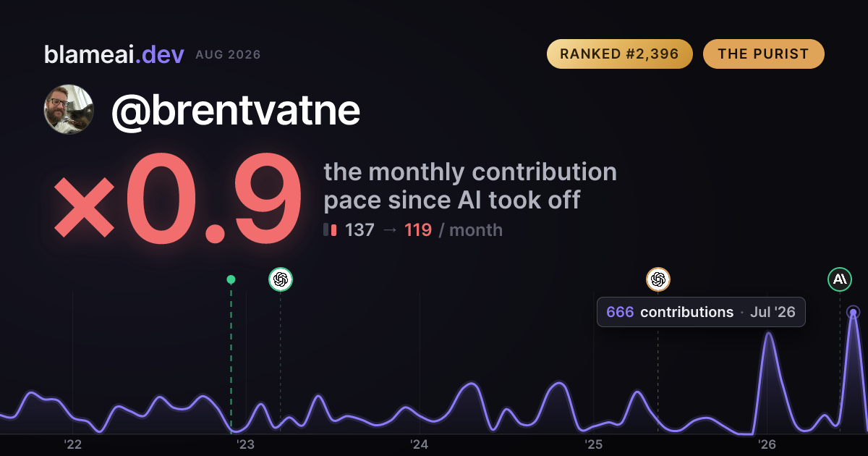Viewport: 868px width, 456px height.
Task: Click the '23 year axis label
Action: click(x=245, y=444)
